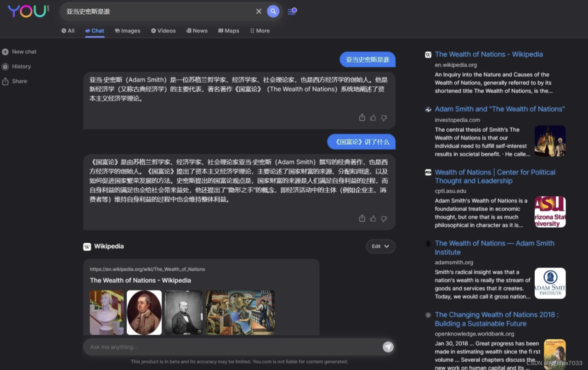Share the second answer about 《国富论》
The height and width of the screenshot is (370, 588).
coord(362,219)
